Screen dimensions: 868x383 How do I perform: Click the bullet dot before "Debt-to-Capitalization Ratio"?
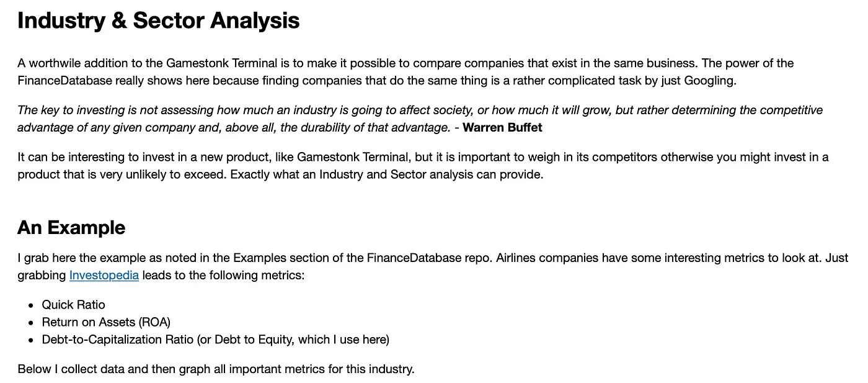pyautogui.click(x=31, y=340)
